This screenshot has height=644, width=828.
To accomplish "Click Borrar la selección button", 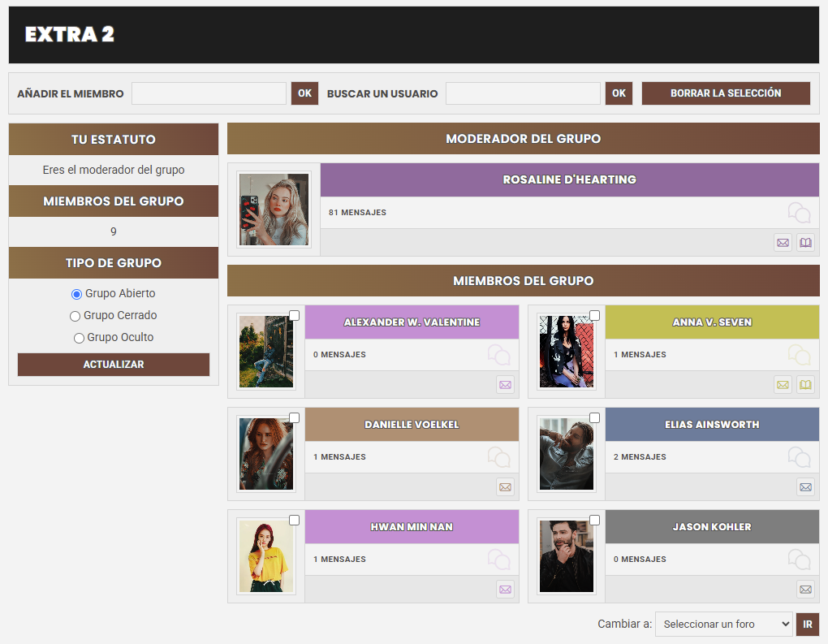I will (x=726, y=93).
